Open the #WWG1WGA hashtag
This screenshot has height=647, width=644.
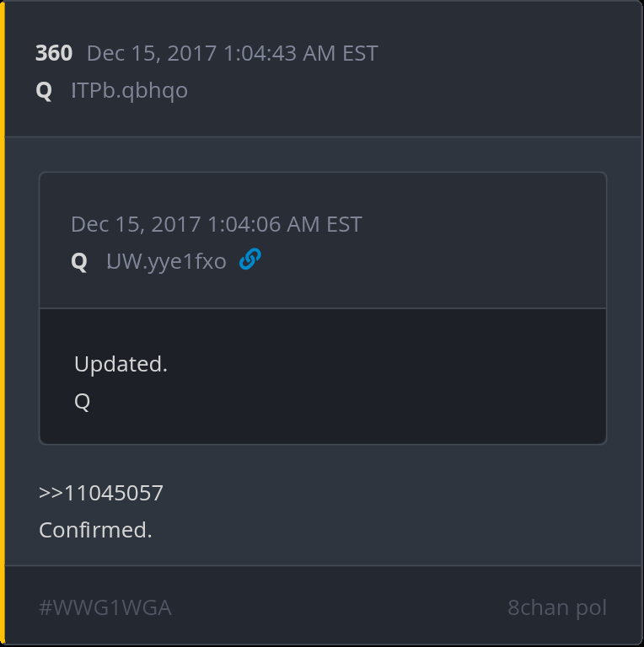tap(105, 607)
